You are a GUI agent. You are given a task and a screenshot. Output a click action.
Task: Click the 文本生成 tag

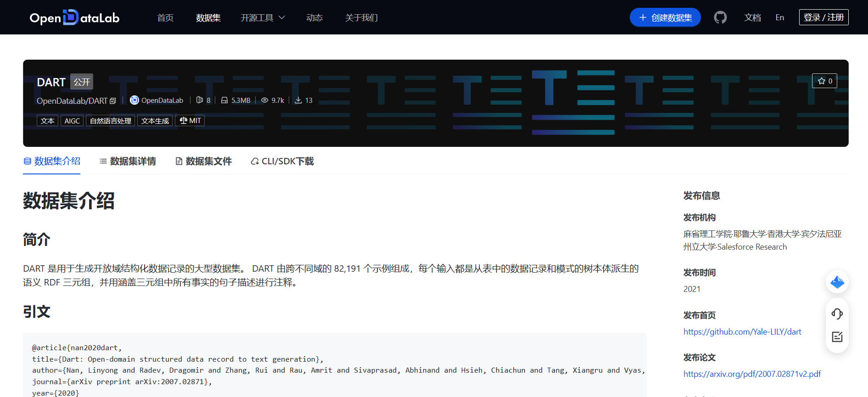tap(155, 121)
